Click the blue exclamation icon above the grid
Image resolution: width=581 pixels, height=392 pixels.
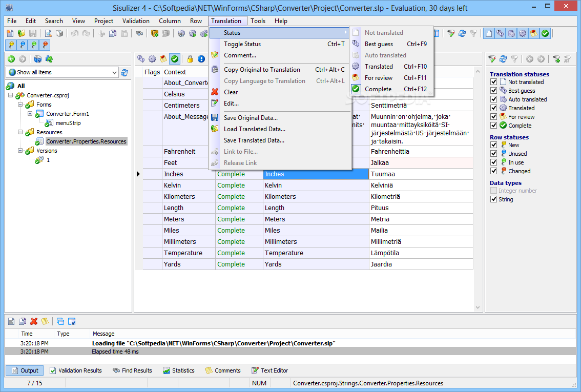pos(201,59)
